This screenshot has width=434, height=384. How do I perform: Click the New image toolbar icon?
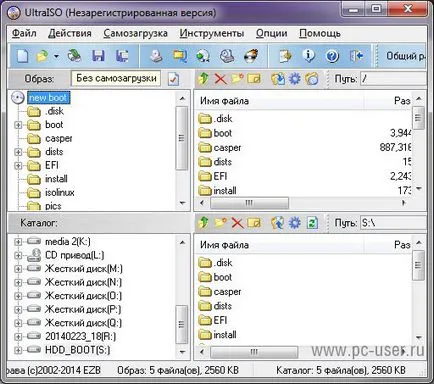(x=22, y=56)
